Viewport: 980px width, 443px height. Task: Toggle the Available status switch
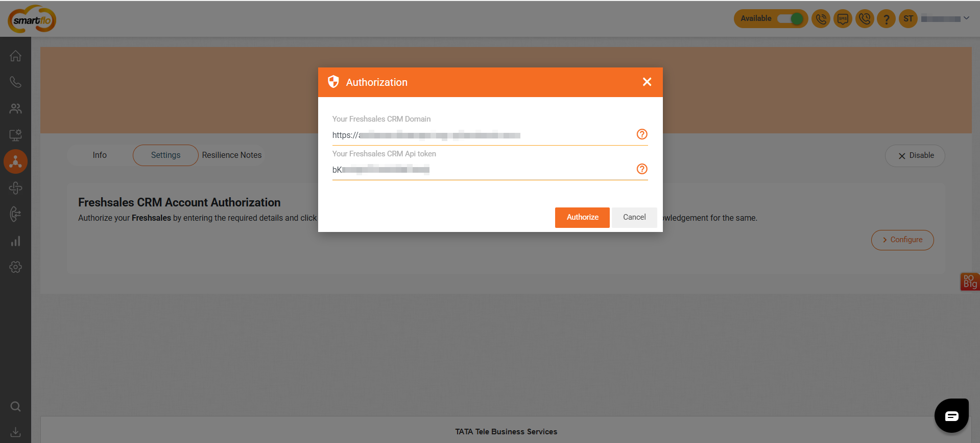coord(790,19)
